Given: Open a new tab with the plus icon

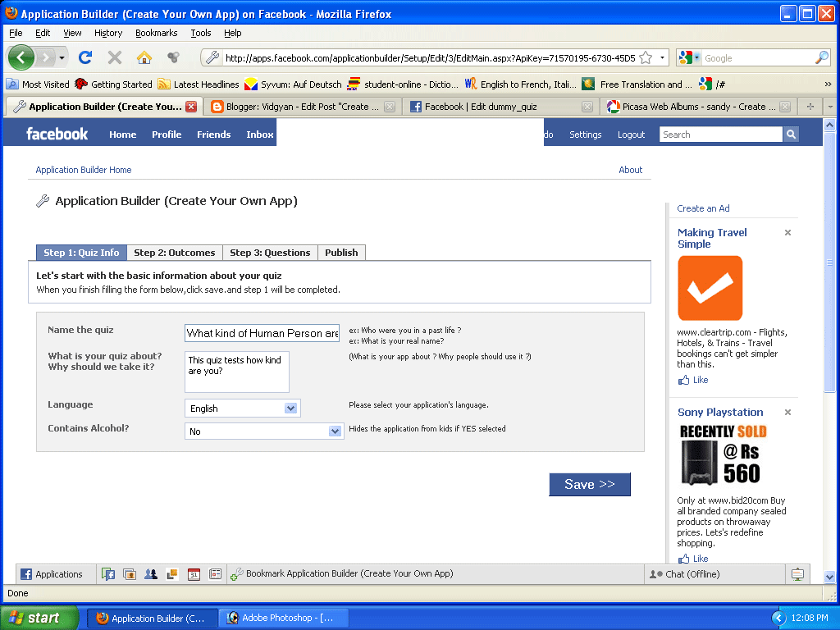Looking at the screenshot, I should [810, 107].
